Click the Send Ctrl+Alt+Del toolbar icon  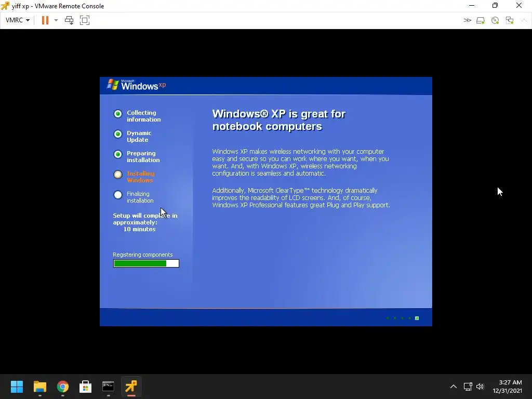69,20
